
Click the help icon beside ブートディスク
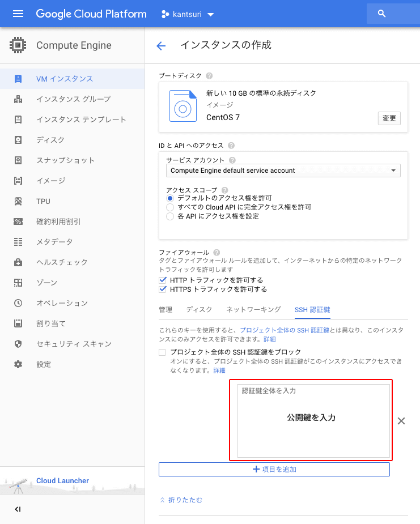[209, 76]
